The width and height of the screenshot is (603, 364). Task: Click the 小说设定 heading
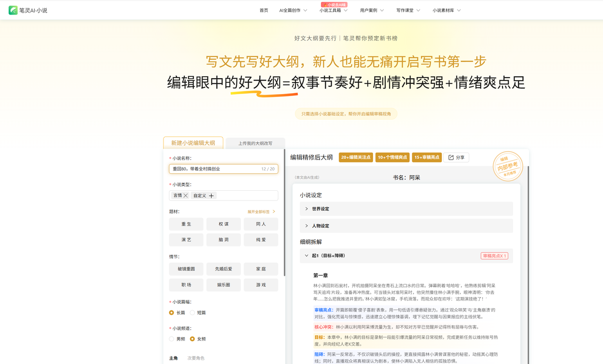311,195
